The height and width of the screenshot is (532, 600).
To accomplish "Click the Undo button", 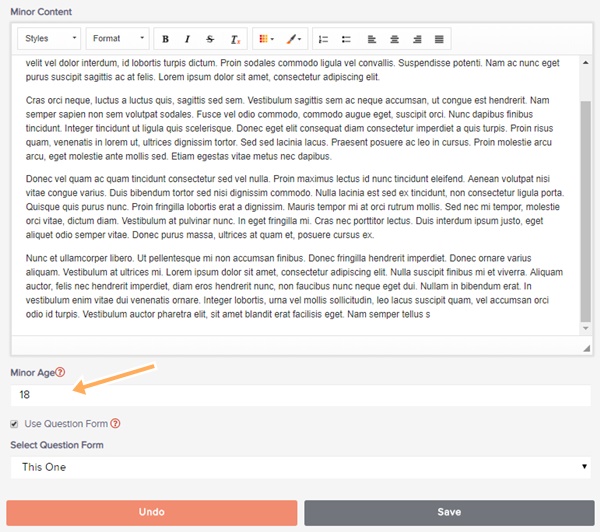I will 152,512.
